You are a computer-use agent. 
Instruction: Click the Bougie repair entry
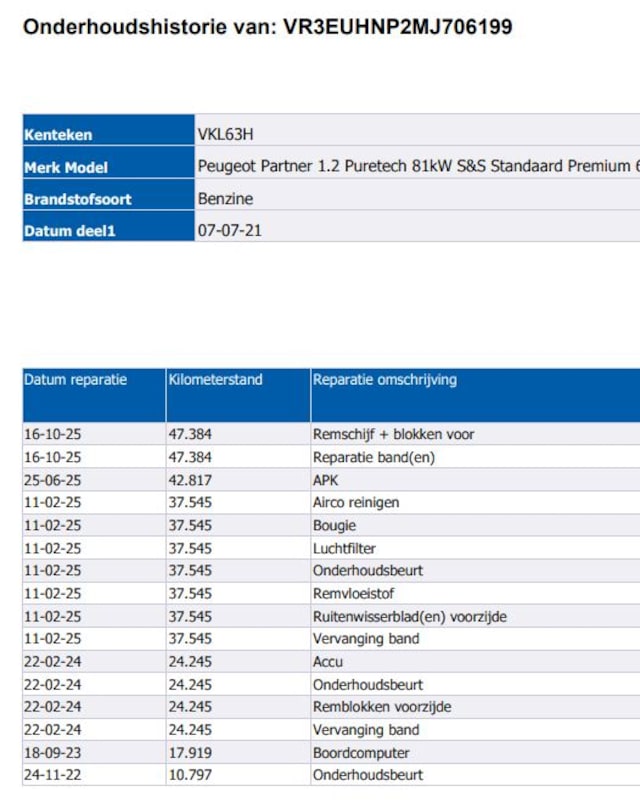click(334, 526)
